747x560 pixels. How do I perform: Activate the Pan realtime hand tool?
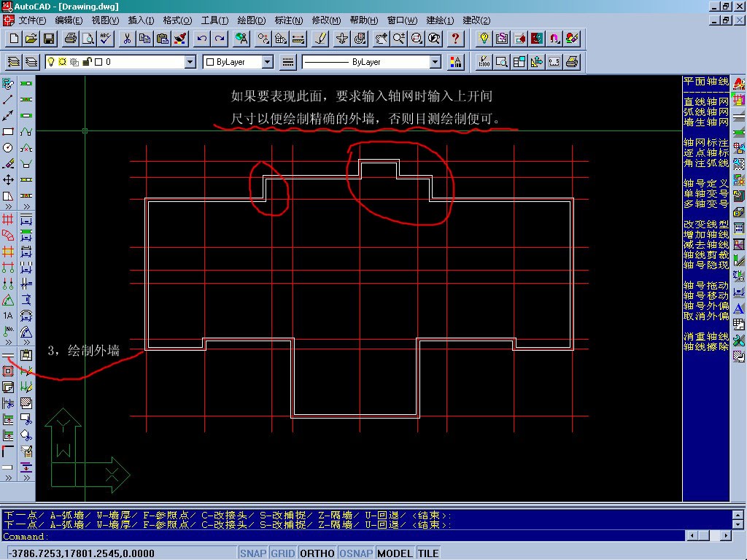click(381, 39)
